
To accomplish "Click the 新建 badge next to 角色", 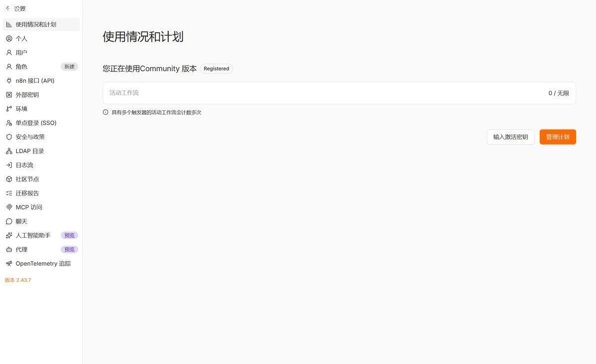I will tap(70, 67).
